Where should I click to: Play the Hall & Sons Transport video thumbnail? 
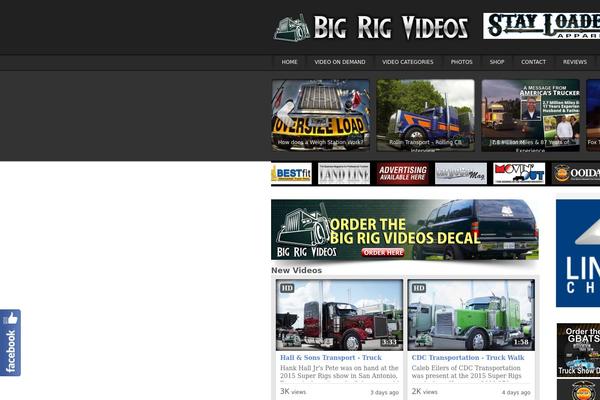tap(339, 315)
